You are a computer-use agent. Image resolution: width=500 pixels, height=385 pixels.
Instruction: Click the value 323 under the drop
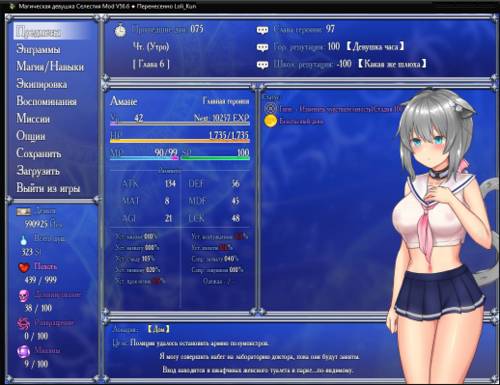[27, 252]
